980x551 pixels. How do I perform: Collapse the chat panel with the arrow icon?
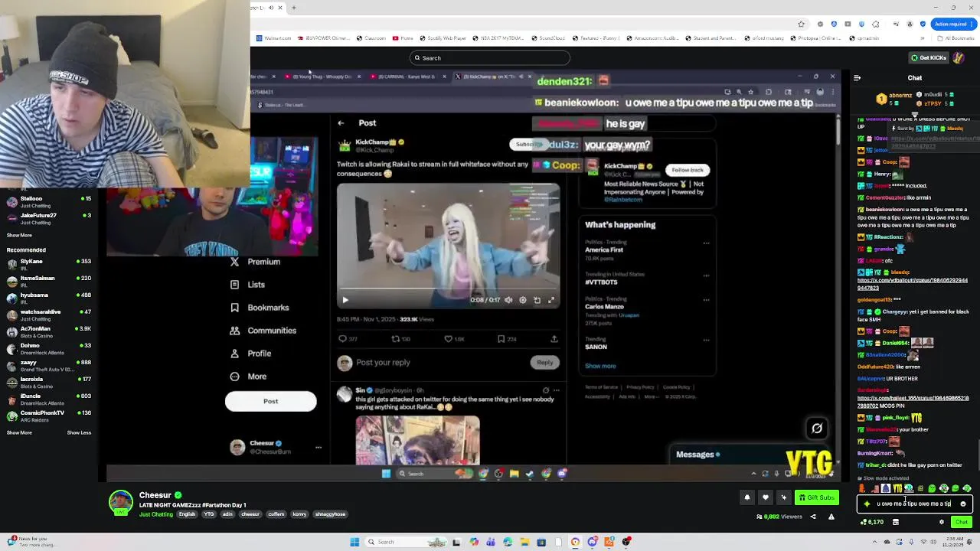pyautogui.click(x=857, y=77)
